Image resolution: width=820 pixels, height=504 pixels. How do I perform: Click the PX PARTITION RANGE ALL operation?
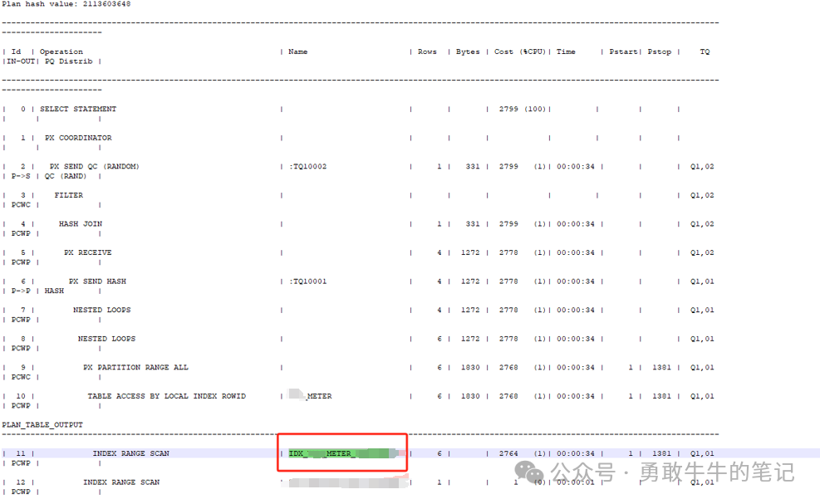click(x=135, y=367)
